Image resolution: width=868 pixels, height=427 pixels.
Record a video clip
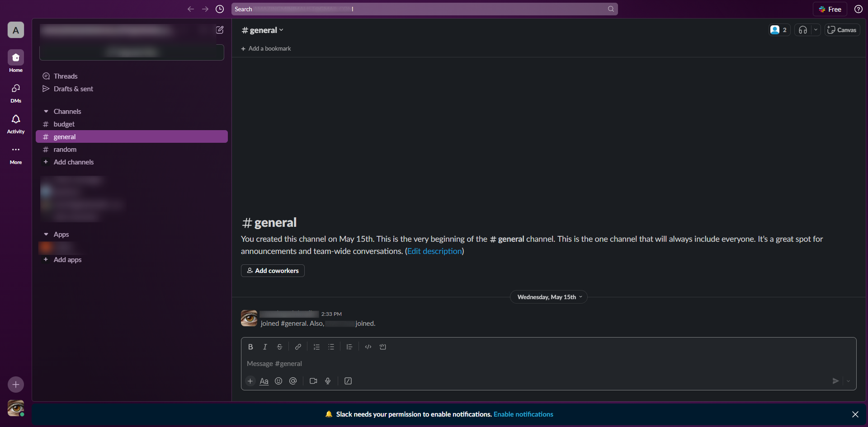point(313,381)
